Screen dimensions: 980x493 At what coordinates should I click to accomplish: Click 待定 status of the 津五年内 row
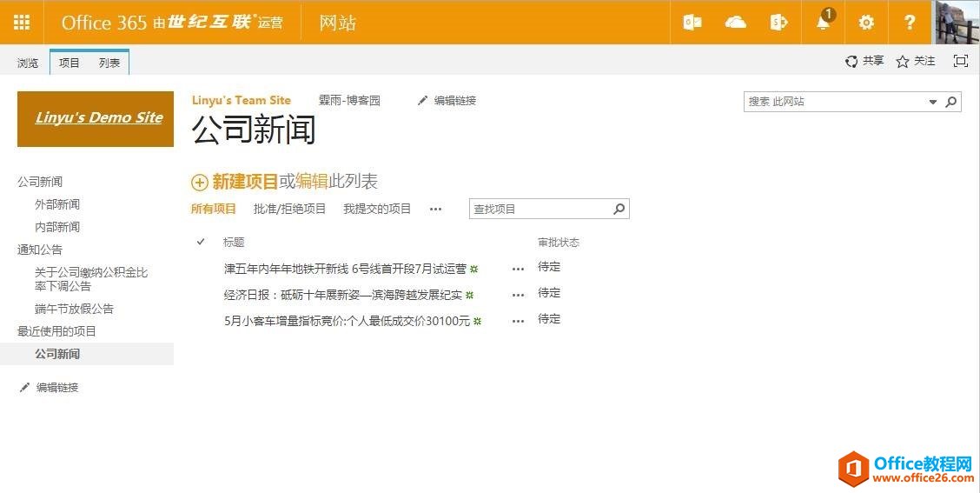[x=549, y=267]
